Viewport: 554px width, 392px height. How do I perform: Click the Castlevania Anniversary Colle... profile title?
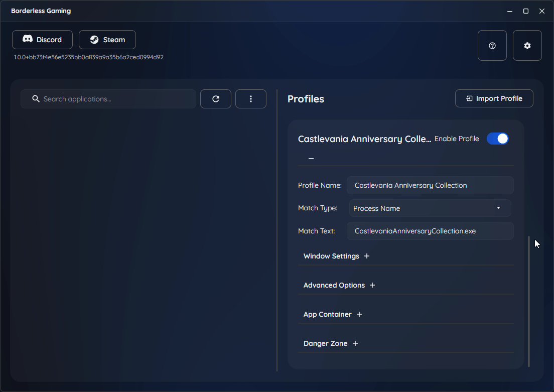365,139
